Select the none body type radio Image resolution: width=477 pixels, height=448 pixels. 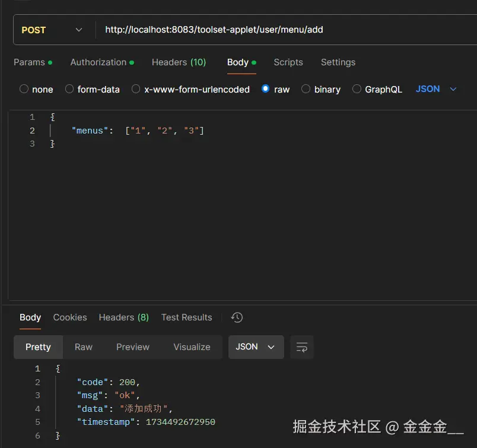[24, 89]
